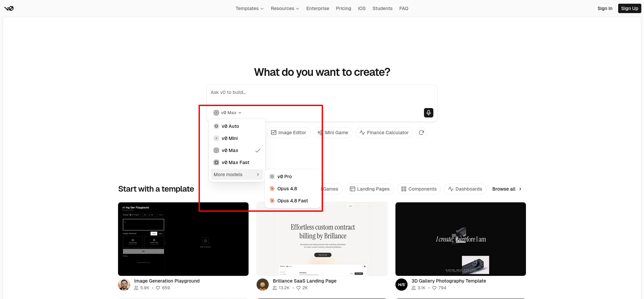Click the v0 logo in the header
This screenshot has width=644, height=299.
9,8
